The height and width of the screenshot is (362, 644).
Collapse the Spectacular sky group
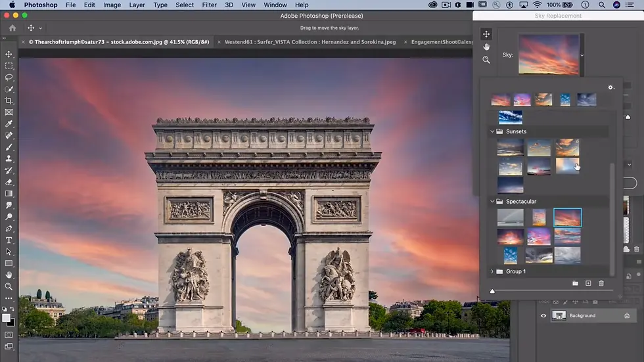click(492, 202)
